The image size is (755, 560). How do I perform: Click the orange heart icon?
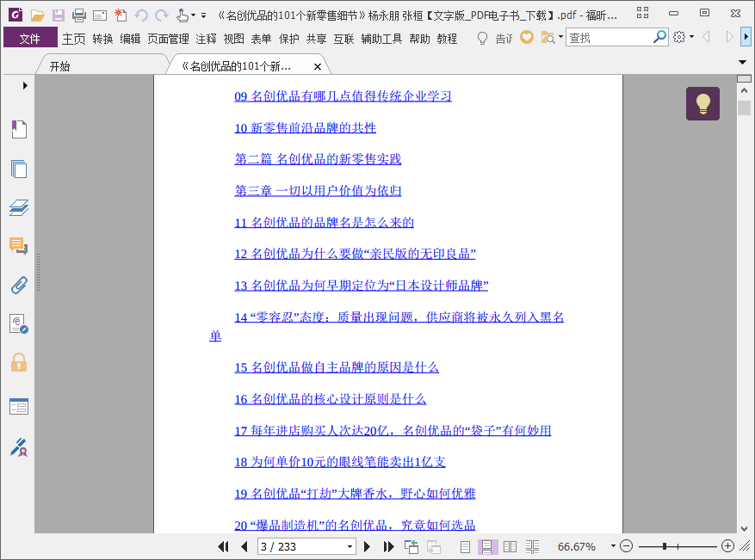tap(527, 37)
